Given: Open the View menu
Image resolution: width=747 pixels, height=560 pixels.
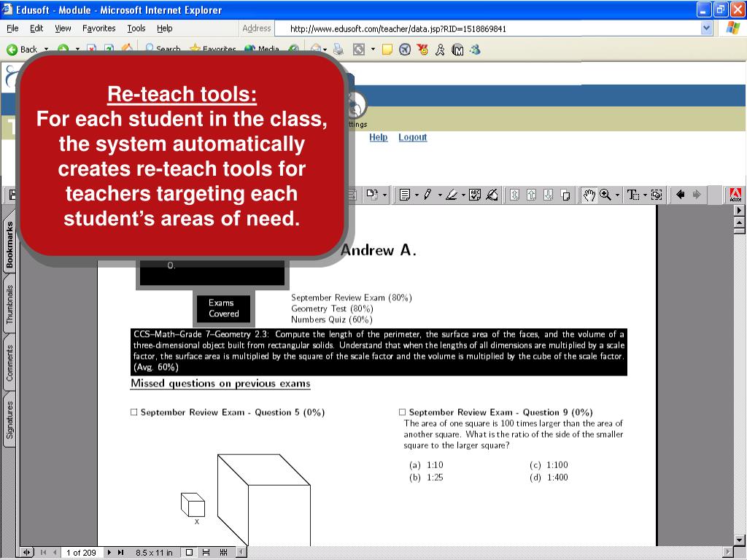Looking at the screenshot, I should (x=63, y=28).
